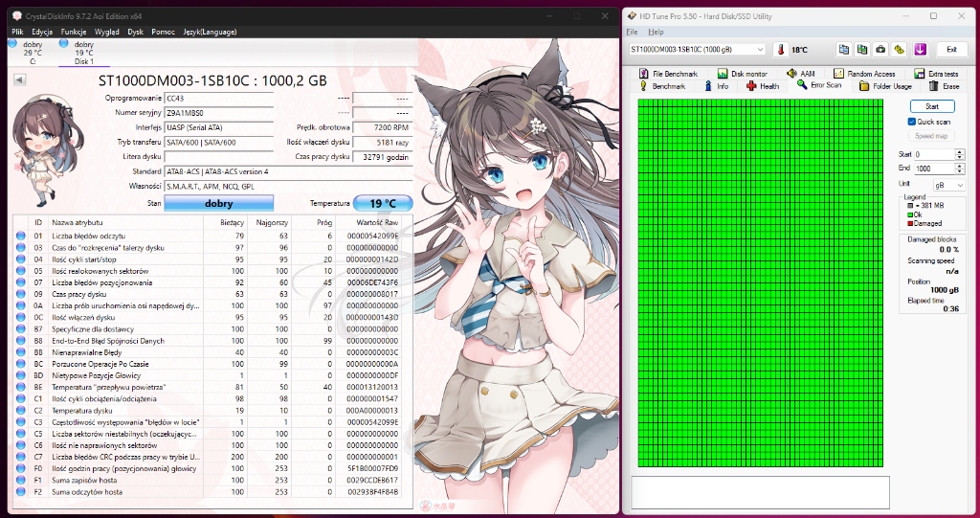The image size is (980, 518).
Task: Click the purple download arrow icon
Action: (x=920, y=50)
